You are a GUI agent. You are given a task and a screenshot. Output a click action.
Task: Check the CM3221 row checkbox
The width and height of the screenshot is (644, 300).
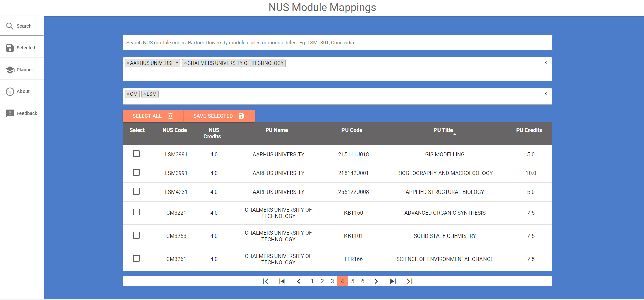pyautogui.click(x=136, y=212)
